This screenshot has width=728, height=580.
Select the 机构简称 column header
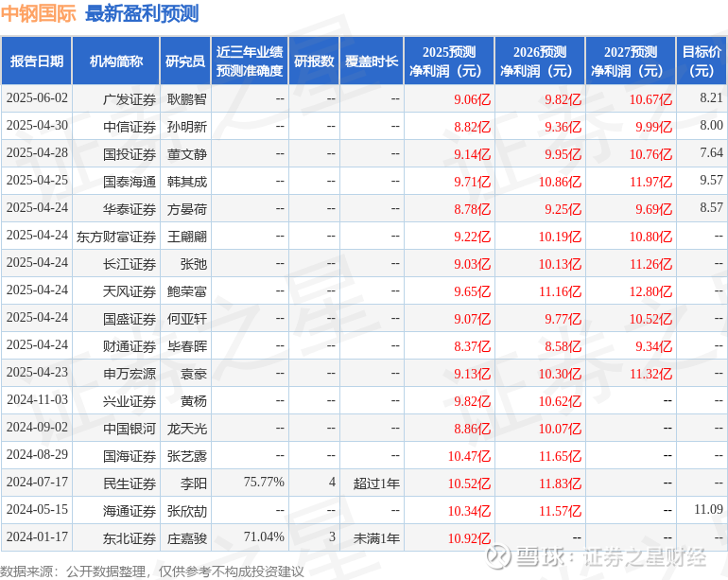[x=116, y=61]
